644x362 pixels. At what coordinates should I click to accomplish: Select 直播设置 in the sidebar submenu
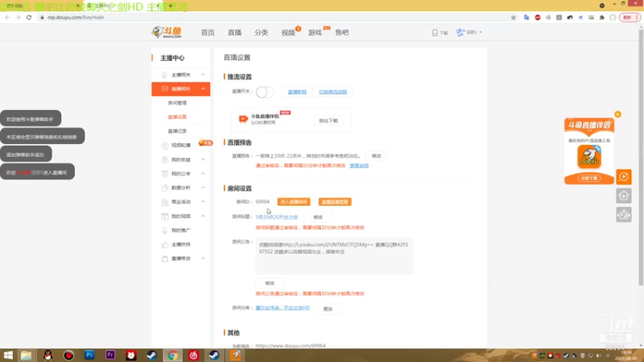tap(177, 117)
